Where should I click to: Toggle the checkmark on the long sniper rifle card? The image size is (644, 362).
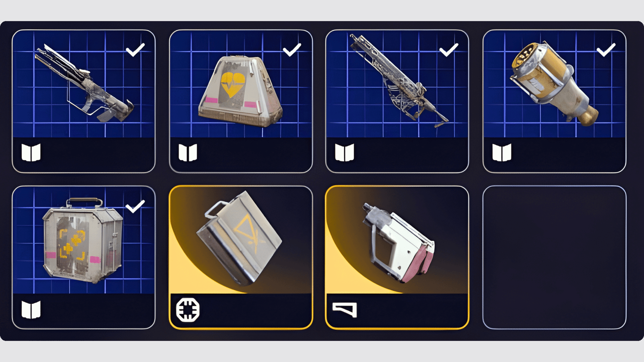pos(449,50)
